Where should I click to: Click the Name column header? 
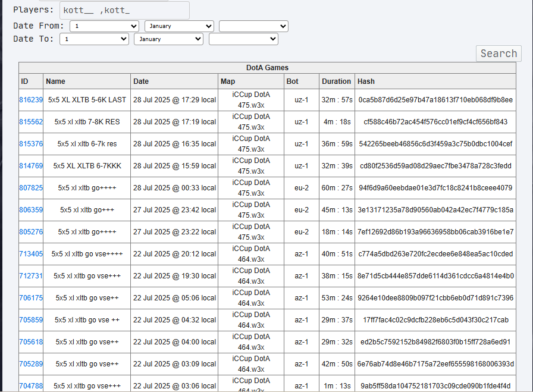click(x=87, y=81)
